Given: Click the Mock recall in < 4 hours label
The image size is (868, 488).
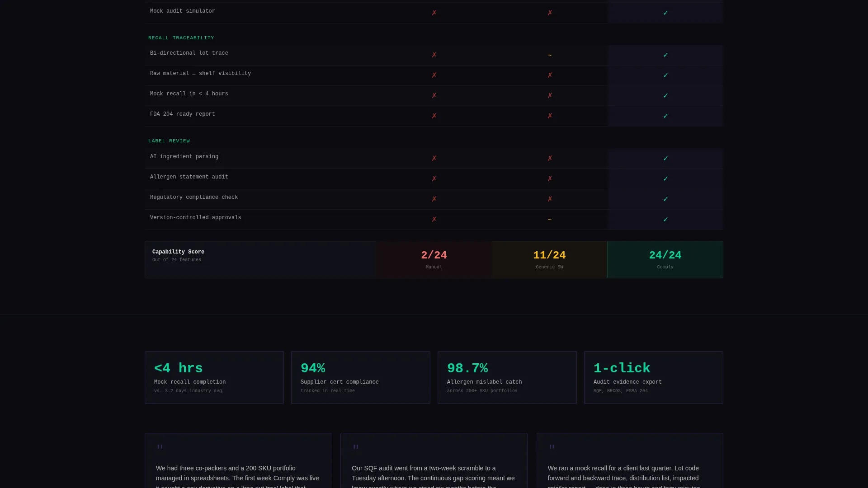Looking at the screenshot, I should click(189, 94).
